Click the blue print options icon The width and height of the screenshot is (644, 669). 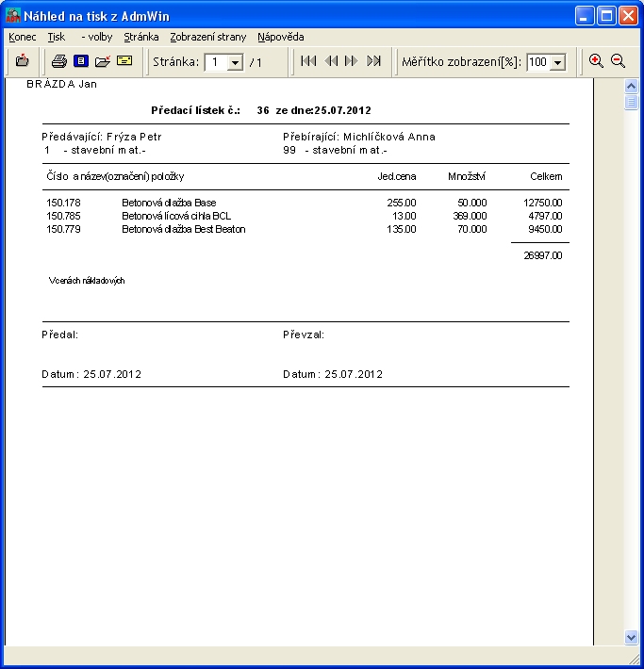pyautogui.click(x=81, y=61)
